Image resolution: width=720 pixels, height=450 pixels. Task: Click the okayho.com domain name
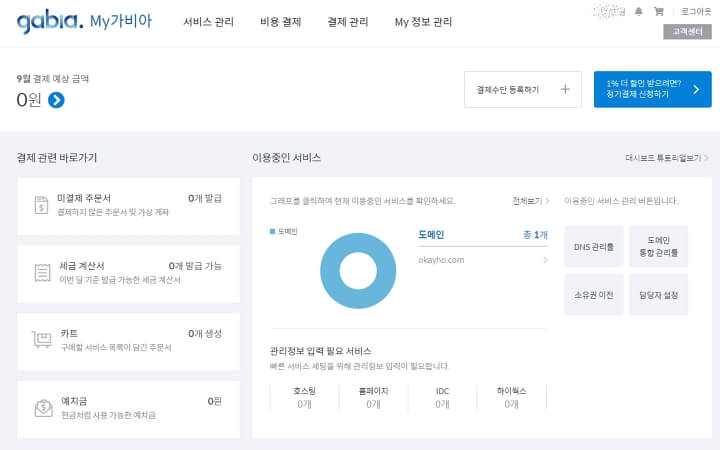pyautogui.click(x=441, y=260)
